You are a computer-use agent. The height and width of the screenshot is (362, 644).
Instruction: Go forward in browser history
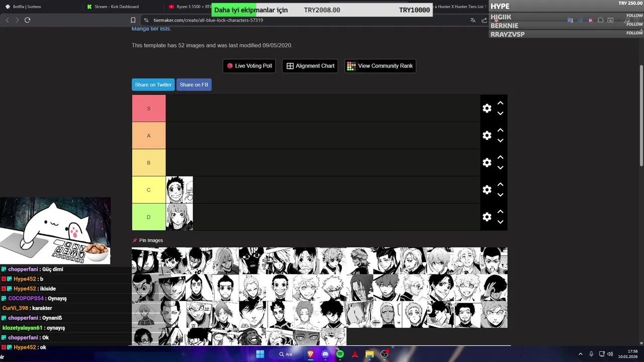tap(17, 20)
